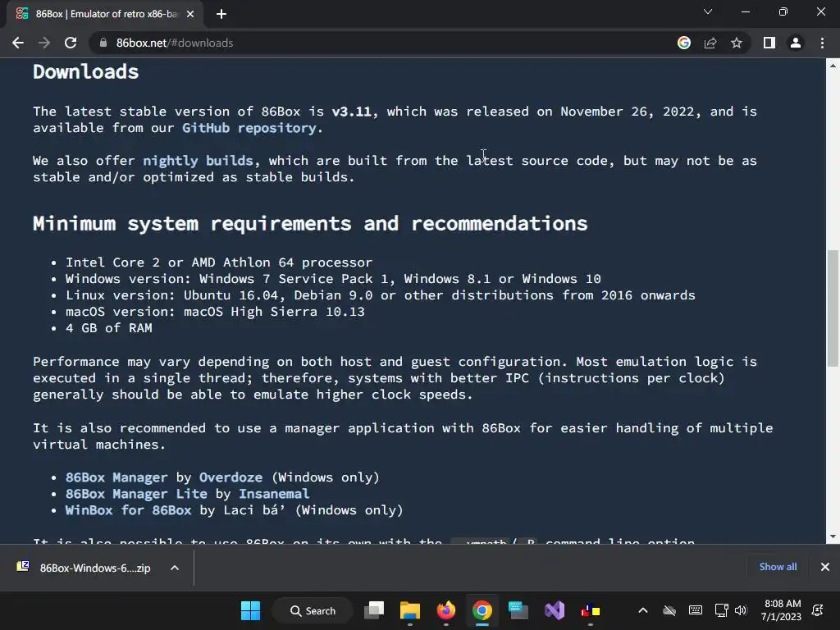
Task: Close the downloads bar
Action: point(825,567)
